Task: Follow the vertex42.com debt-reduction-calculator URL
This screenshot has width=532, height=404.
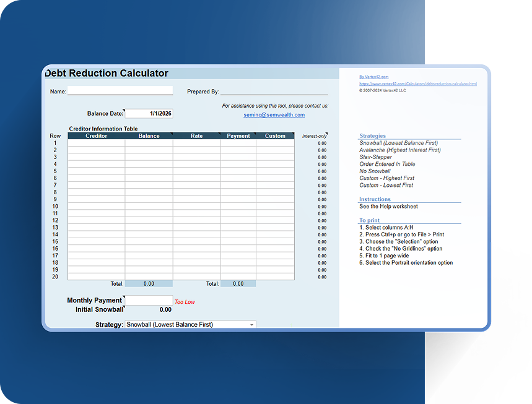Action: coord(417,84)
